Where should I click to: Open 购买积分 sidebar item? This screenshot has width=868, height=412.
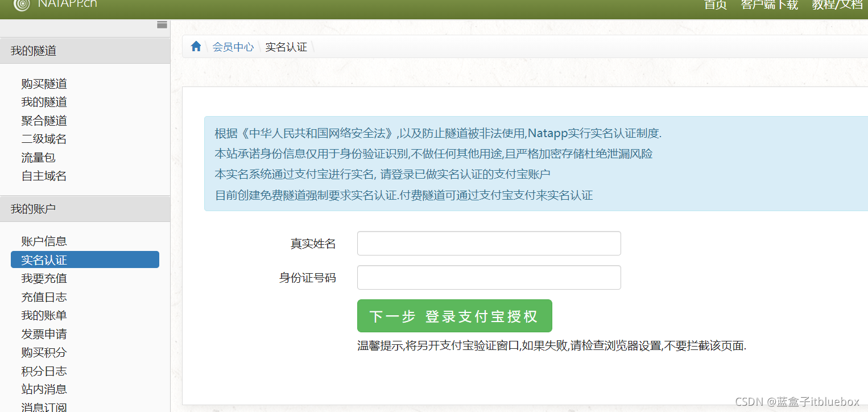tap(44, 352)
